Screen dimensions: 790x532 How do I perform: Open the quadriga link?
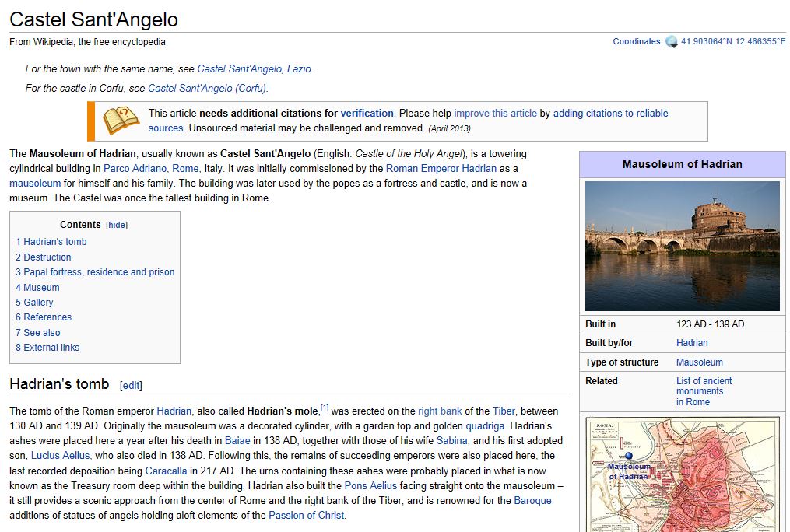485,426
